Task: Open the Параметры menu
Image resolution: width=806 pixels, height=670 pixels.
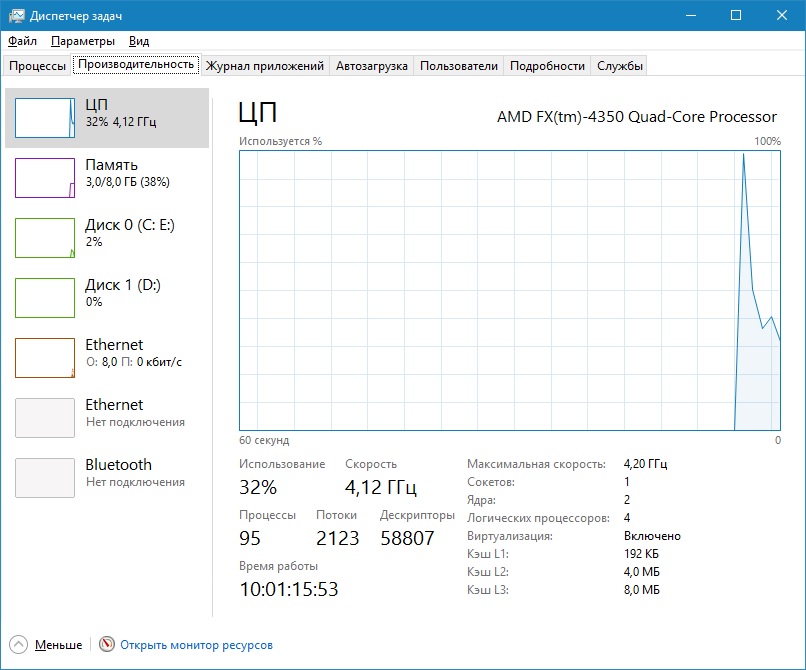Action: coord(83,41)
